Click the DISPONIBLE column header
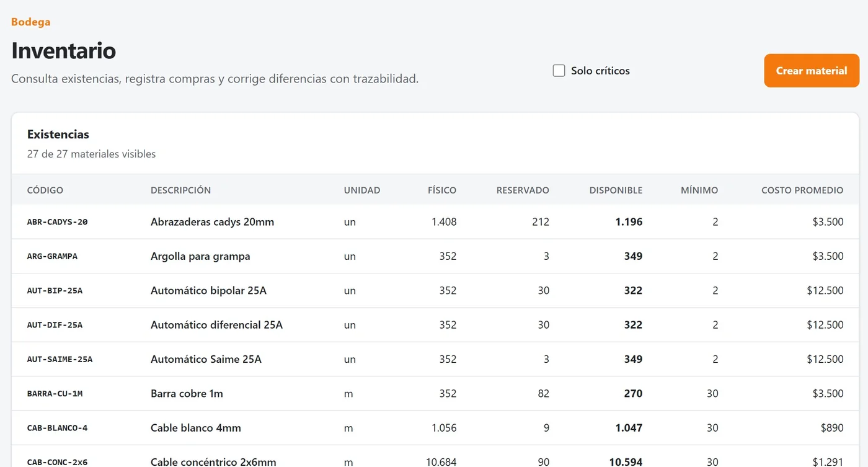This screenshot has width=868, height=467. click(x=616, y=190)
